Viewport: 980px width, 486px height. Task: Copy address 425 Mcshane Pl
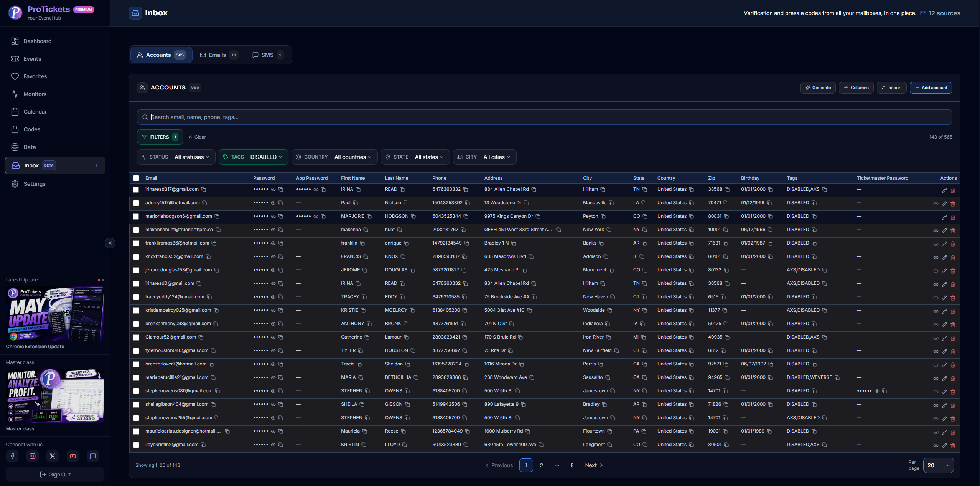(x=524, y=270)
